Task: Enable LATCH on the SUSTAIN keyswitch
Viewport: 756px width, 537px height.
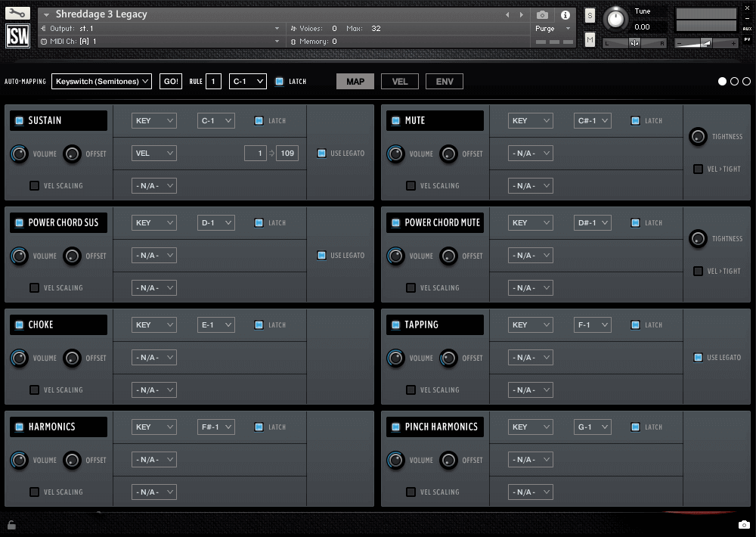Action: pos(257,120)
